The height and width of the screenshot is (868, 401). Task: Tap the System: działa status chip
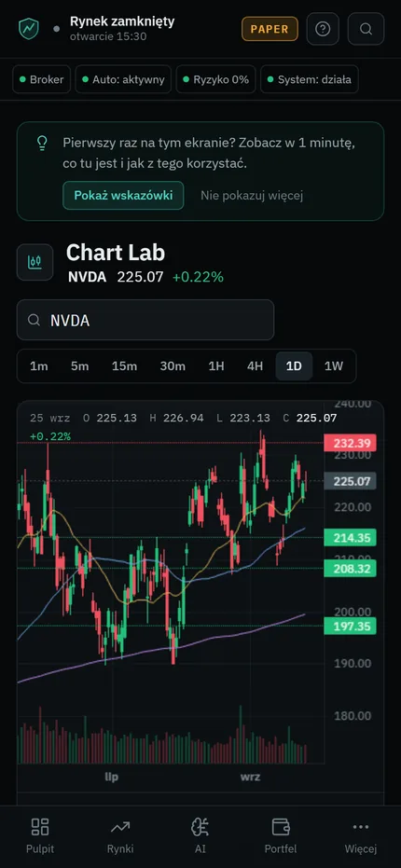(310, 79)
